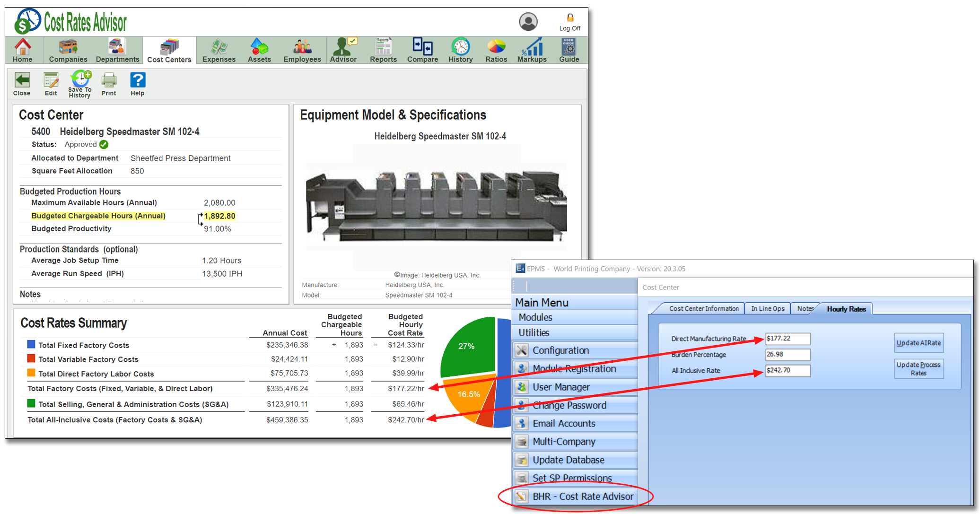Click the Sheetfed Press Department value

tap(180, 158)
